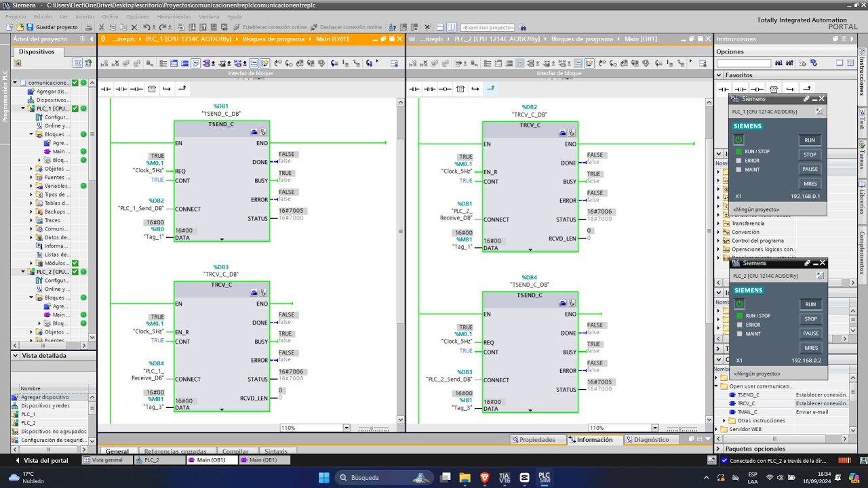This screenshot has height=488, width=868.
Task: Click STOP button on PLC_1 simulator
Action: tap(810, 155)
